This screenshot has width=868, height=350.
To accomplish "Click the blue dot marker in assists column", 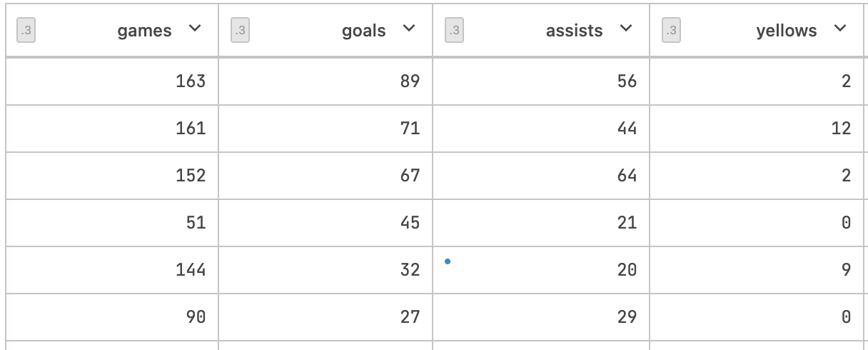I will 448,261.
